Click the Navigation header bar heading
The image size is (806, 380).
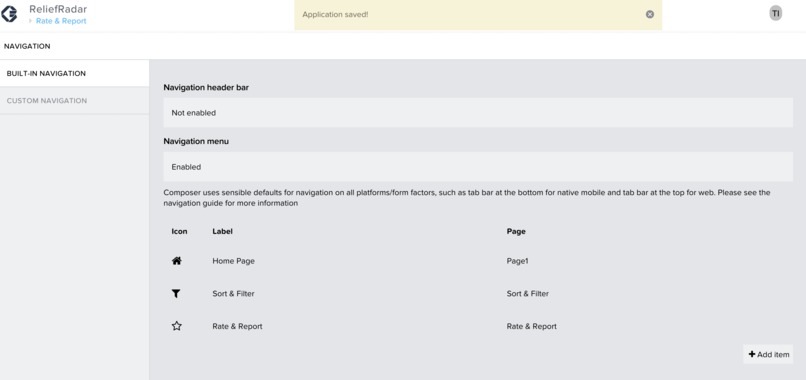click(x=206, y=87)
